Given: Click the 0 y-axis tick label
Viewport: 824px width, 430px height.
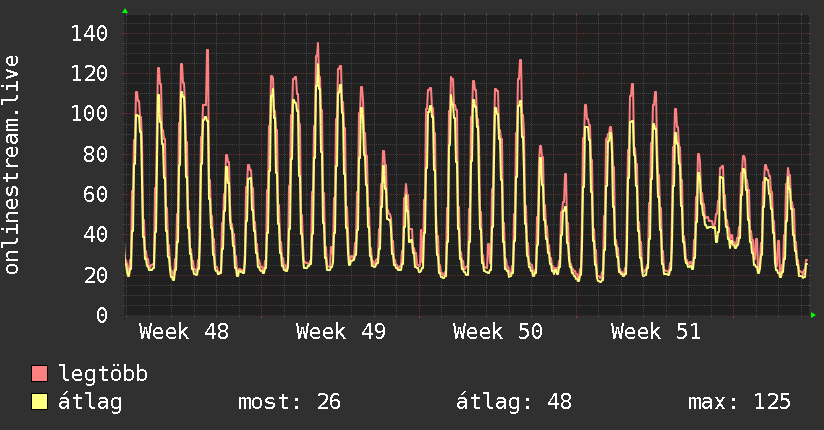Looking at the screenshot, I should pos(102,315).
